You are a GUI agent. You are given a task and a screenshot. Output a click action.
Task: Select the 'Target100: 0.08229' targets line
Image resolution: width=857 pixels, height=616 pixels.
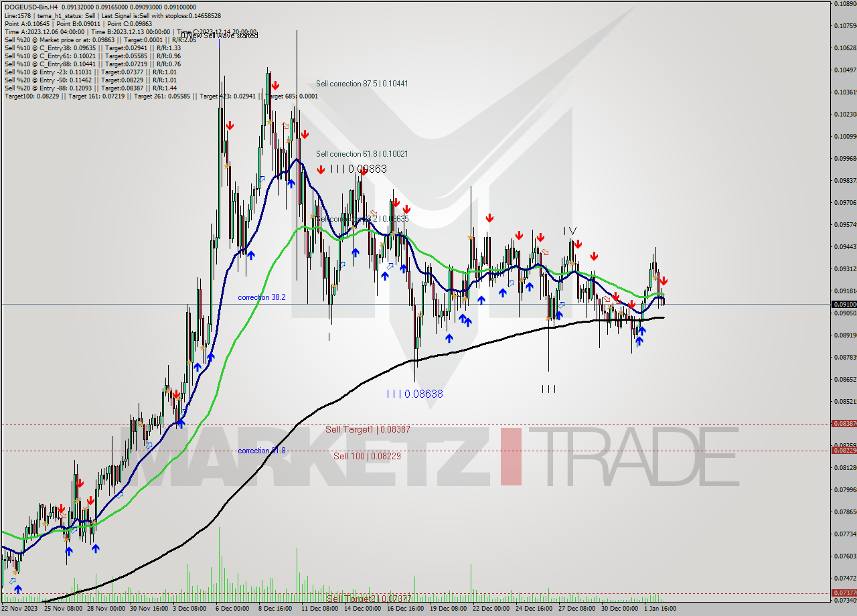pos(161,96)
